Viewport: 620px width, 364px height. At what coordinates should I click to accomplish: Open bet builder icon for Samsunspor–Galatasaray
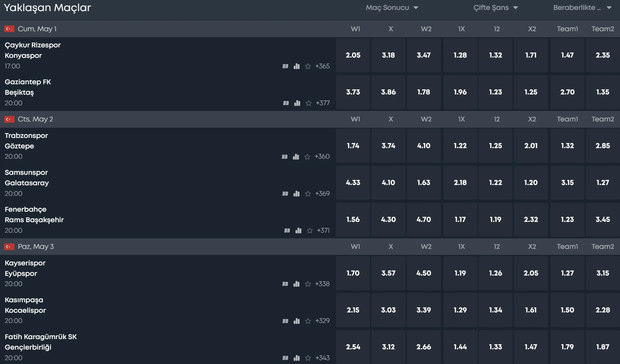pyautogui.click(x=285, y=194)
